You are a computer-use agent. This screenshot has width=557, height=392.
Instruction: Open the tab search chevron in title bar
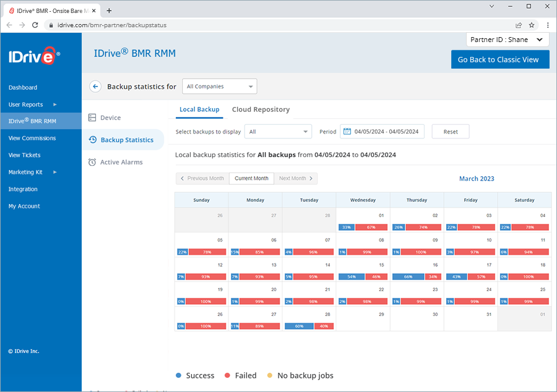point(491,6)
